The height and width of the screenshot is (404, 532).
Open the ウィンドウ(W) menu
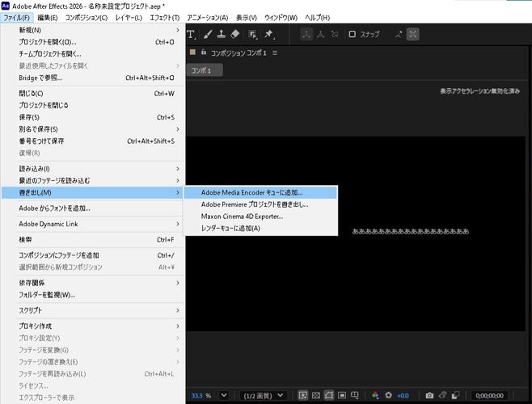pyautogui.click(x=281, y=18)
